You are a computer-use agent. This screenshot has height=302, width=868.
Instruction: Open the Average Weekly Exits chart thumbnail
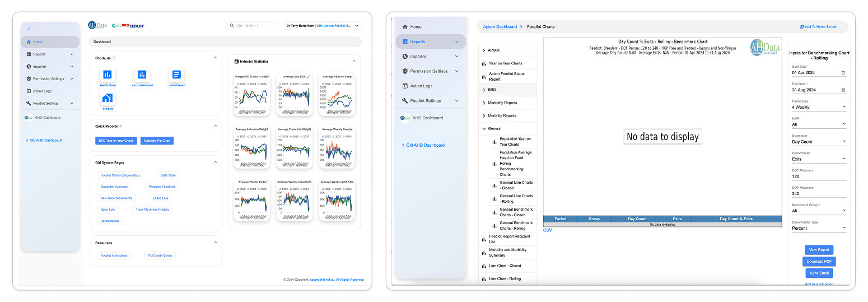(252, 199)
